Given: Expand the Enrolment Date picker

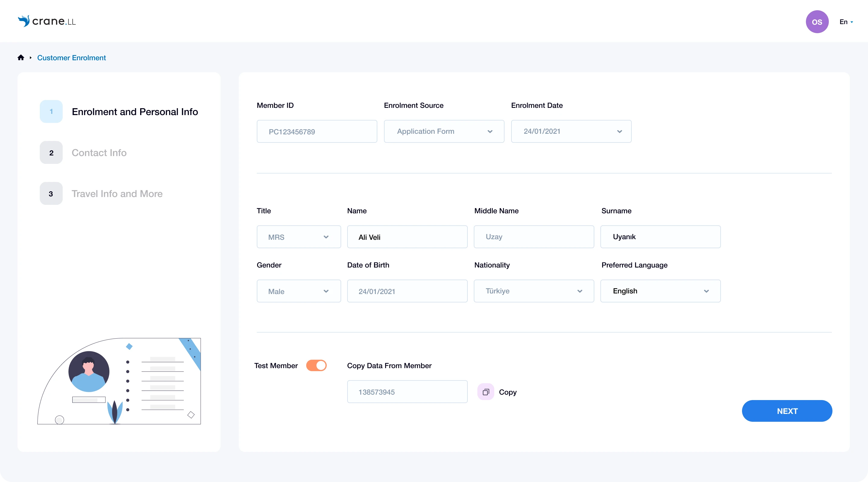Looking at the screenshot, I should tap(571, 131).
